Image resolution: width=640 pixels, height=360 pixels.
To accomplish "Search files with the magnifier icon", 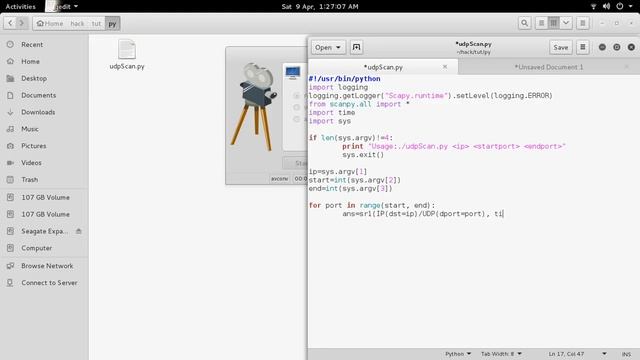I will pyautogui.click(x=524, y=23).
